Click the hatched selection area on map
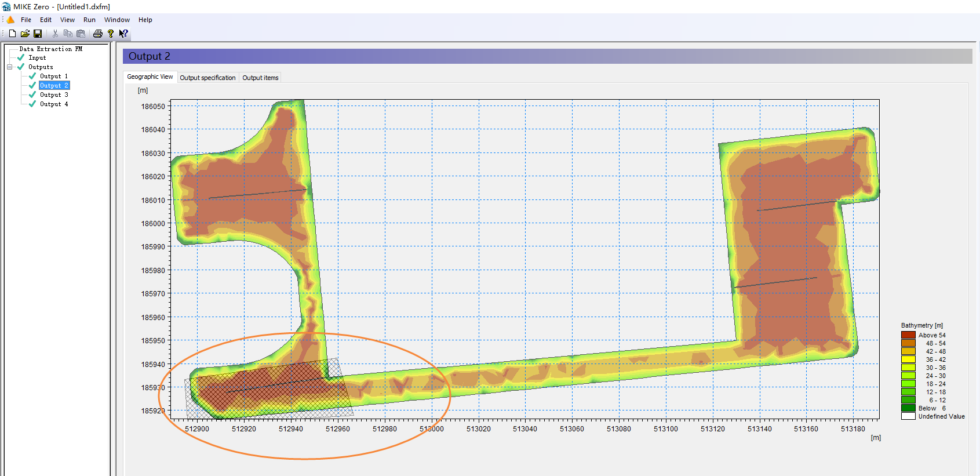Viewport: 980px width, 476px height. pyautogui.click(x=267, y=388)
